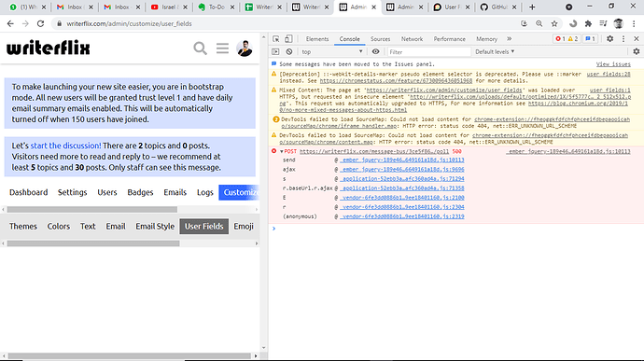Open the Emoji customize sub-tab

click(244, 227)
